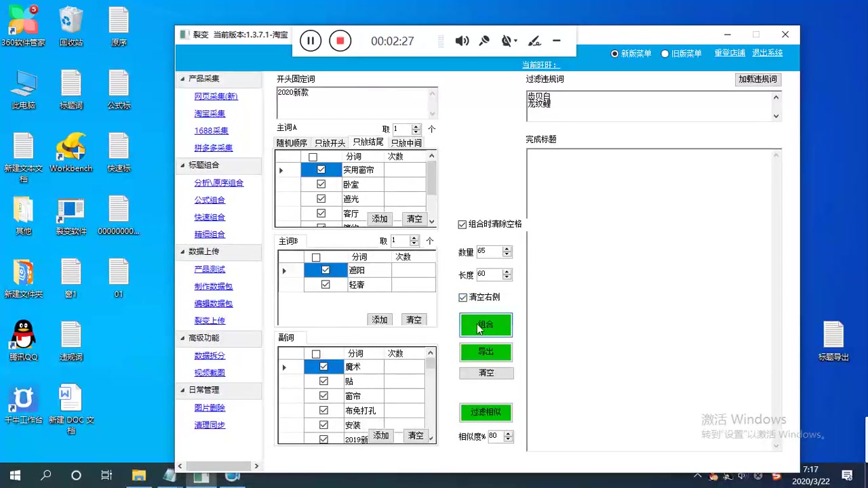
Task: Collapse 数据上传 tree section
Action: point(182,251)
